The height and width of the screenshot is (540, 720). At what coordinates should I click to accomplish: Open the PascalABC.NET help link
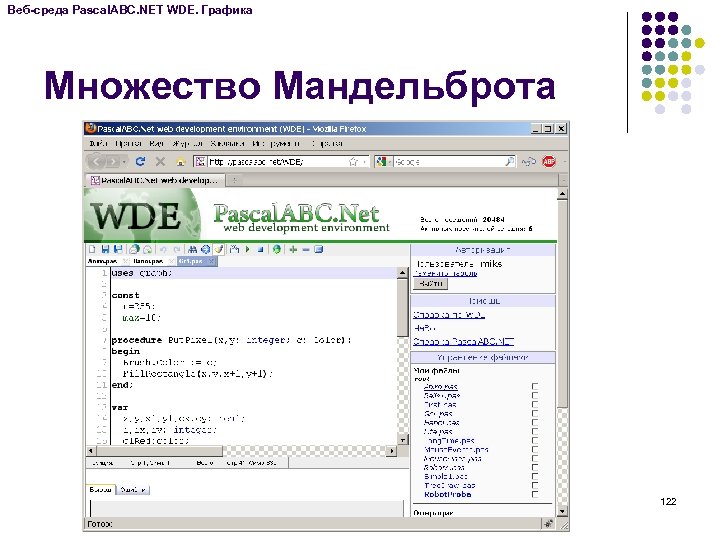click(463, 342)
